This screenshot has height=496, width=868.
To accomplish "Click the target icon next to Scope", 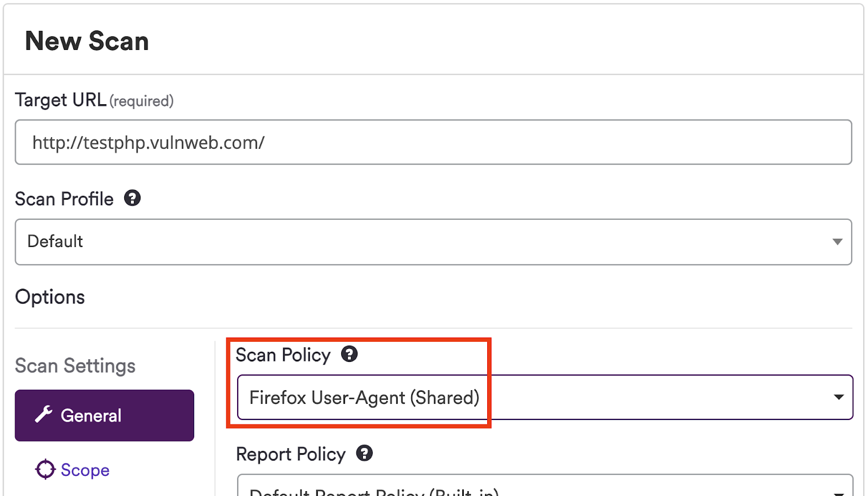I will 46,469.
